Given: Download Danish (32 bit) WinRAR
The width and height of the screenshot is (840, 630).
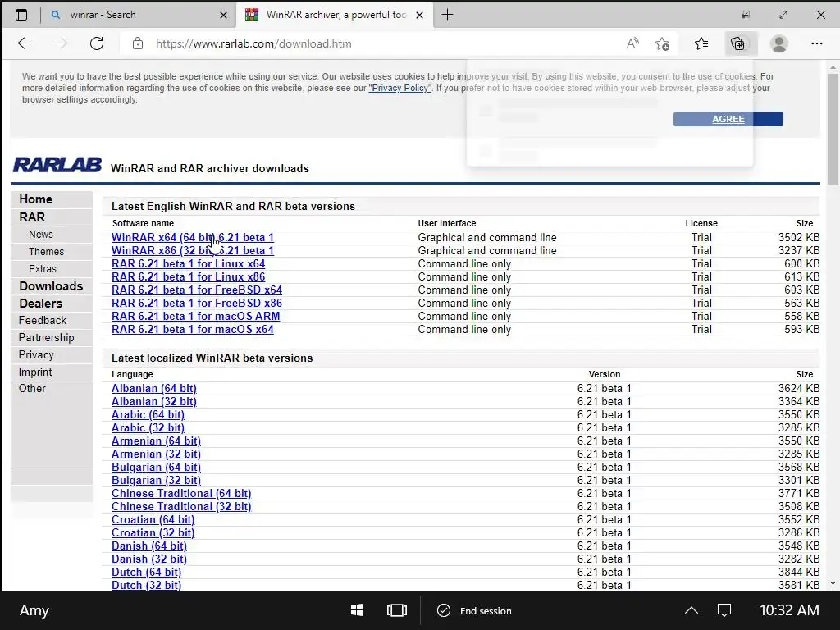Looking at the screenshot, I should 149,559.
